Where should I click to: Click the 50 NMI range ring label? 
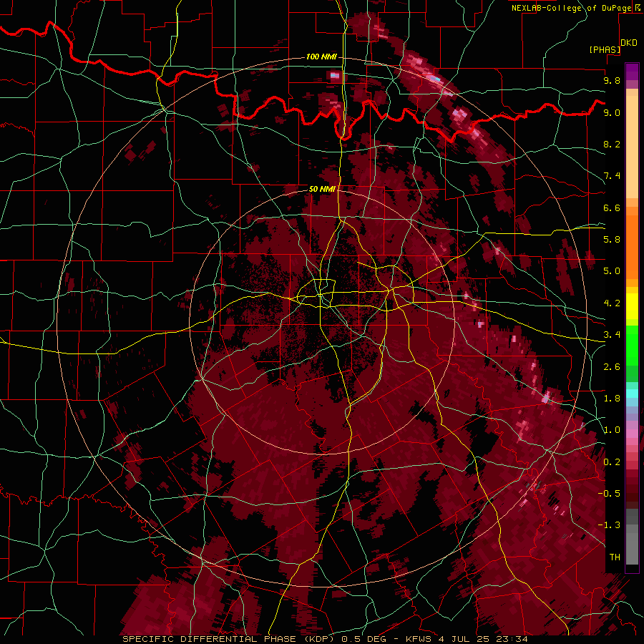[321, 189]
